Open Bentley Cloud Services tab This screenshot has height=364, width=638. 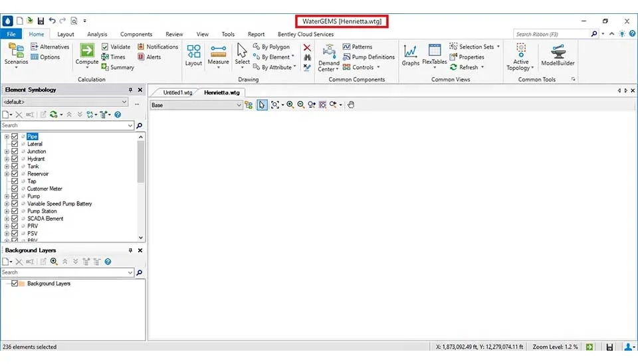pos(306,34)
